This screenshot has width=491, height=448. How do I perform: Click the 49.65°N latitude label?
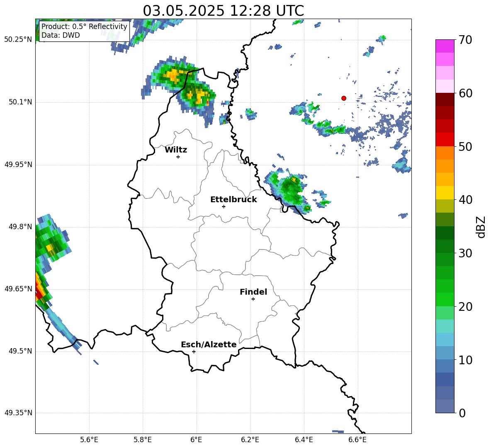18,289
